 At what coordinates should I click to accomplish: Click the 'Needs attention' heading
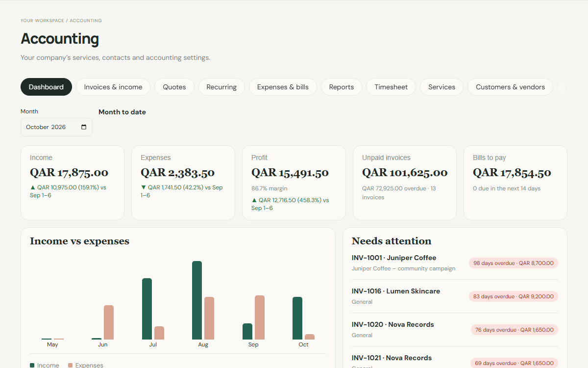tap(392, 241)
